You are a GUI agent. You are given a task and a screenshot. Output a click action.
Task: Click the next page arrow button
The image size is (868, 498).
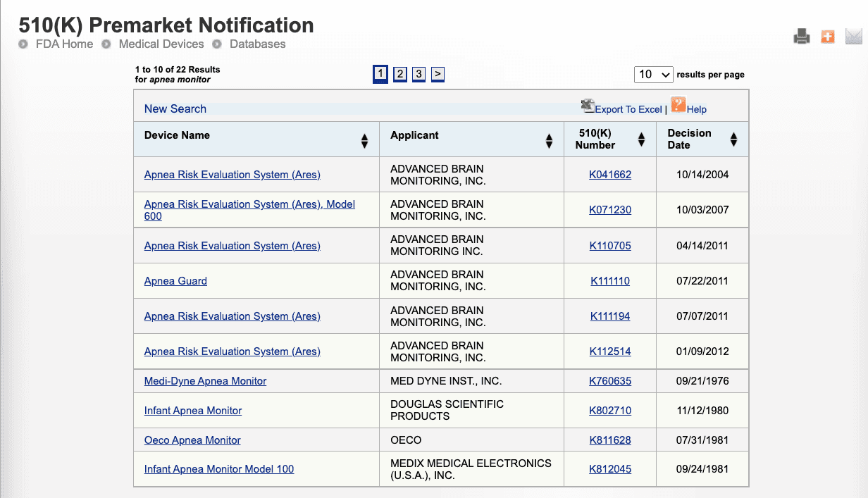(438, 74)
